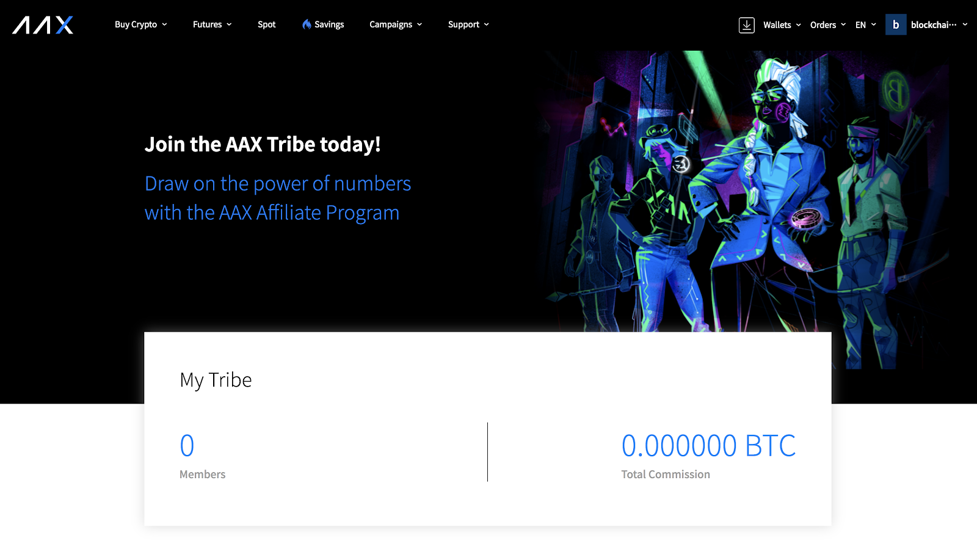This screenshot has width=977, height=560.
Task: Click the chevron next to Buy Crypto
Action: 164,25
